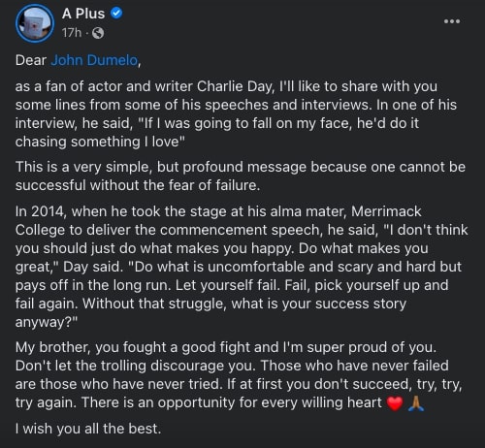Click the red heart emoji
Image resolution: width=485 pixels, height=448 pixels.
[x=395, y=403]
